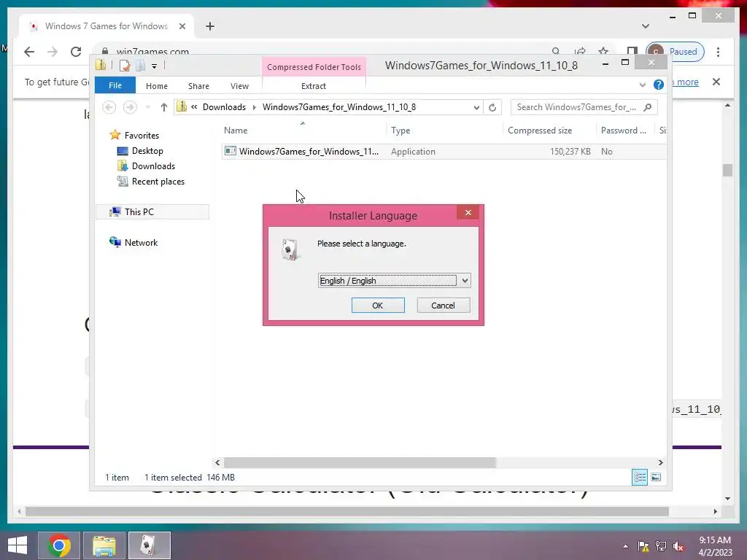Click Cancel in Installer Language dialog

(x=443, y=306)
